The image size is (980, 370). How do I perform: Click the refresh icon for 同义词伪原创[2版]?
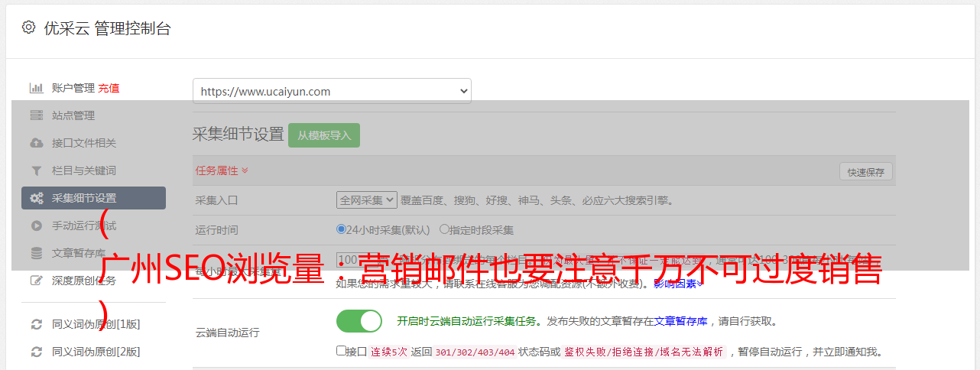36,352
